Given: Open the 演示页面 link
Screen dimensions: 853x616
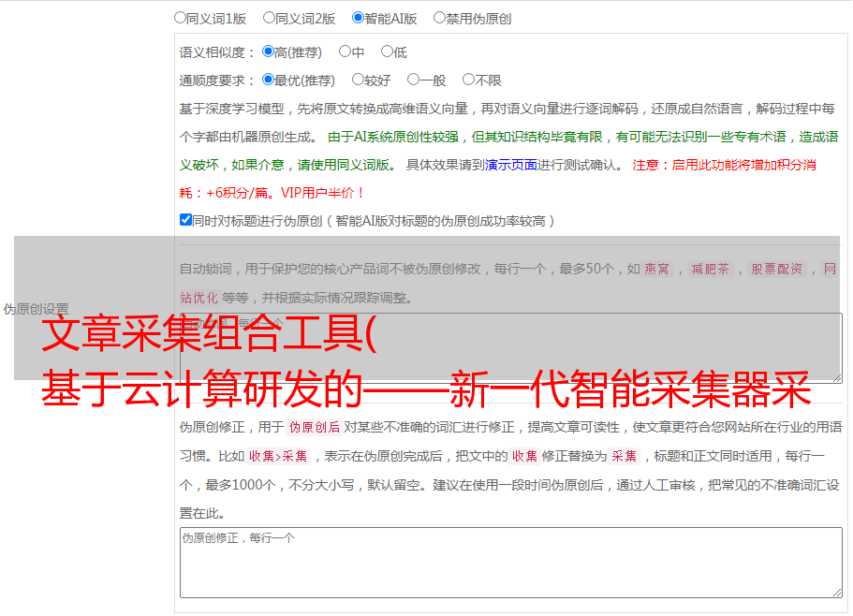Looking at the screenshot, I should pos(511,165).
